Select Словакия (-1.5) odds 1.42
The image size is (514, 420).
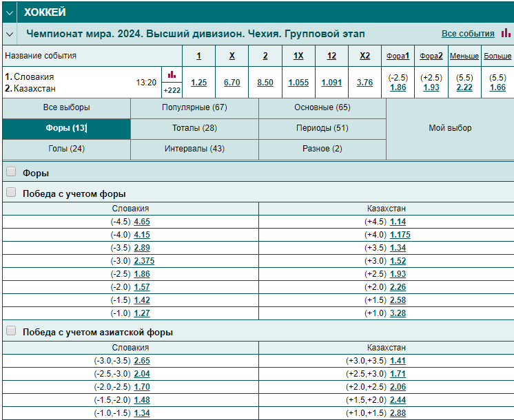pyautogui.click(x=142, y=300)
